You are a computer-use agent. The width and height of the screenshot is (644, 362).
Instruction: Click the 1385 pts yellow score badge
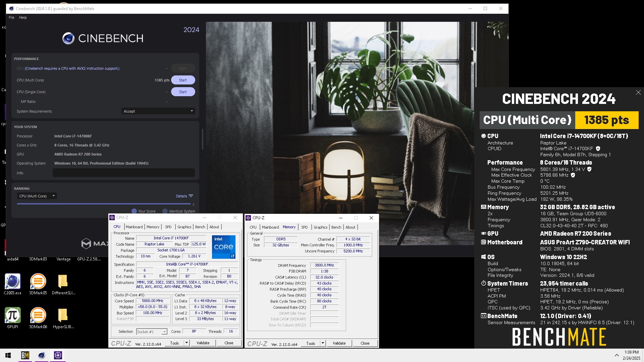[x=606, y=120]
